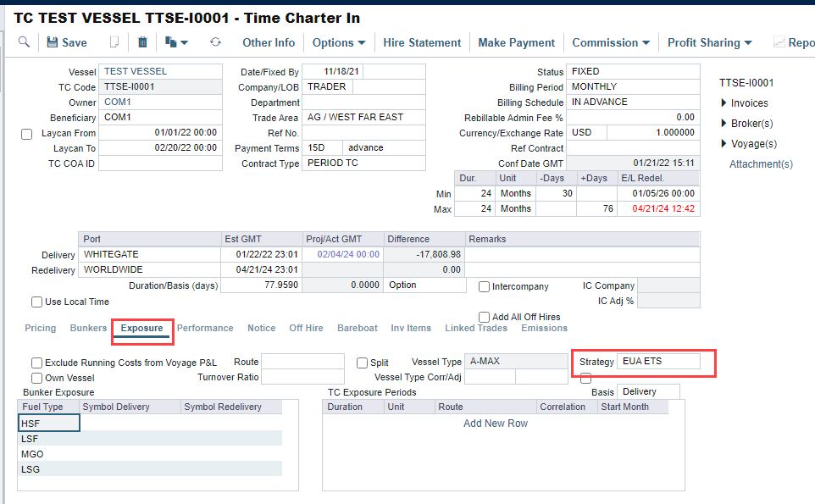Image resolution: width=815 pixels, height=504 pixels.
Task: Open the Options dropdown menu
Action: [338, 42]
